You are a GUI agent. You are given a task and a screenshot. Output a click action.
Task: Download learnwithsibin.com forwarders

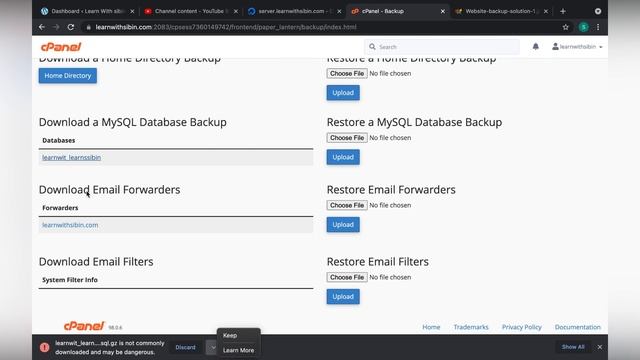70,225
